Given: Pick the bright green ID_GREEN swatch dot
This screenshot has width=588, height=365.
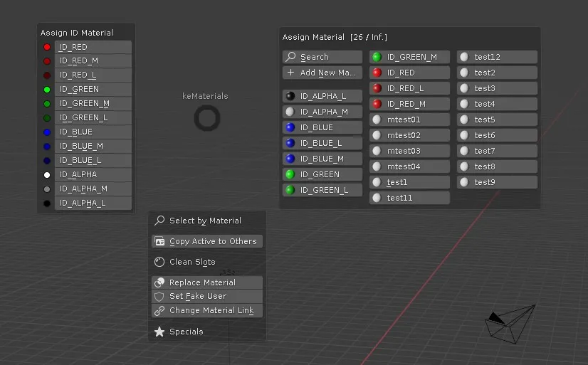Looking at the screenshot, I should click(47, 90).
